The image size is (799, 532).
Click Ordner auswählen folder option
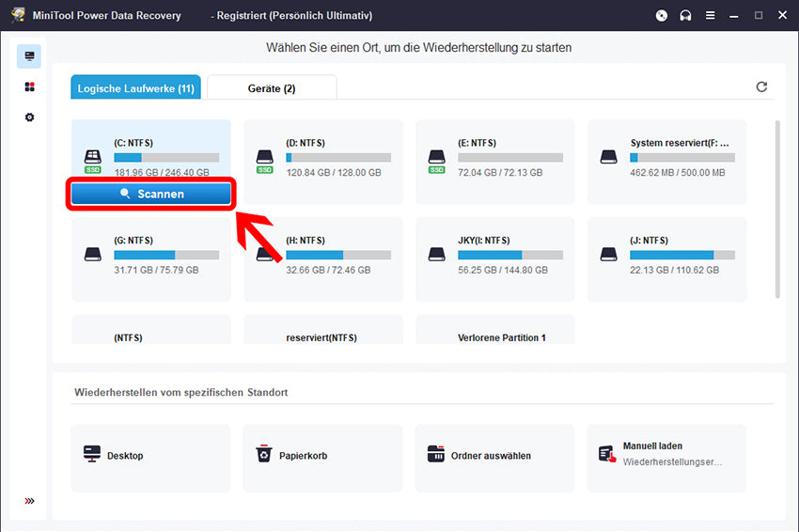(x=494, y=457)
